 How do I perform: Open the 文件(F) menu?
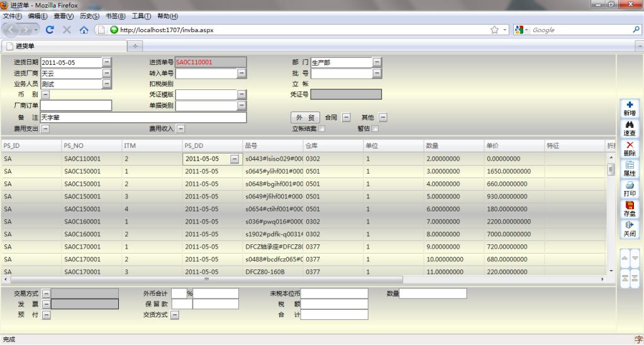click(x=13, y=16)
